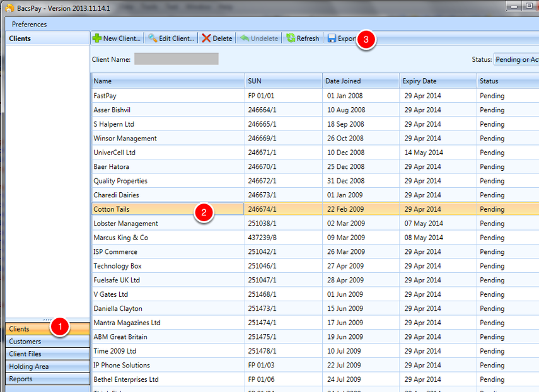The image size is (539, 392).
Task: Click SUN value 246674/1
Action: click(262, 209)
